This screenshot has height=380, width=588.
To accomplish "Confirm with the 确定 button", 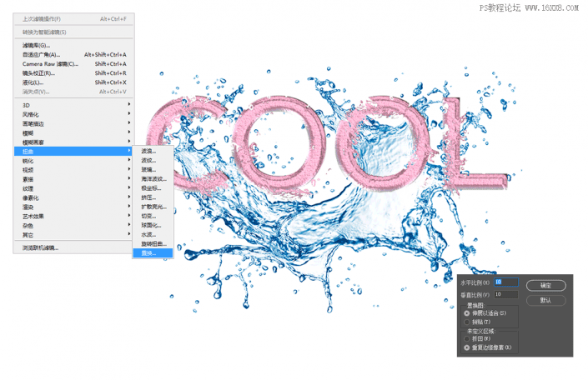I will (545, 286).
